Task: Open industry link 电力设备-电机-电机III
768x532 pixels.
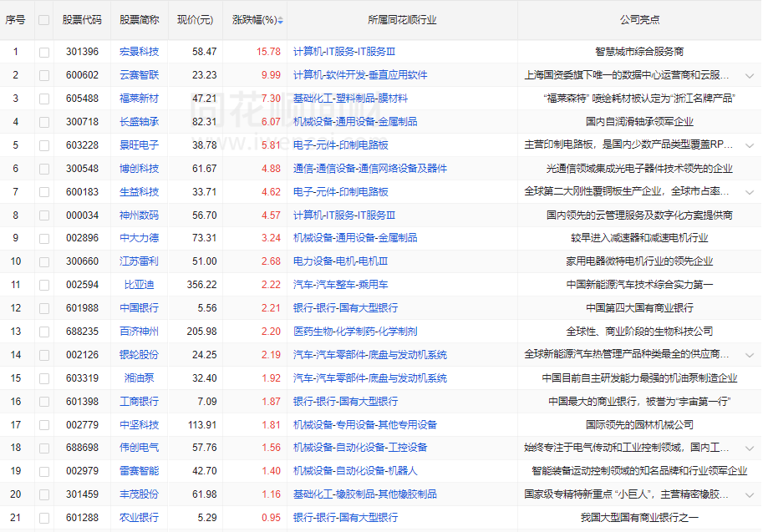Action: coord(340,261)
